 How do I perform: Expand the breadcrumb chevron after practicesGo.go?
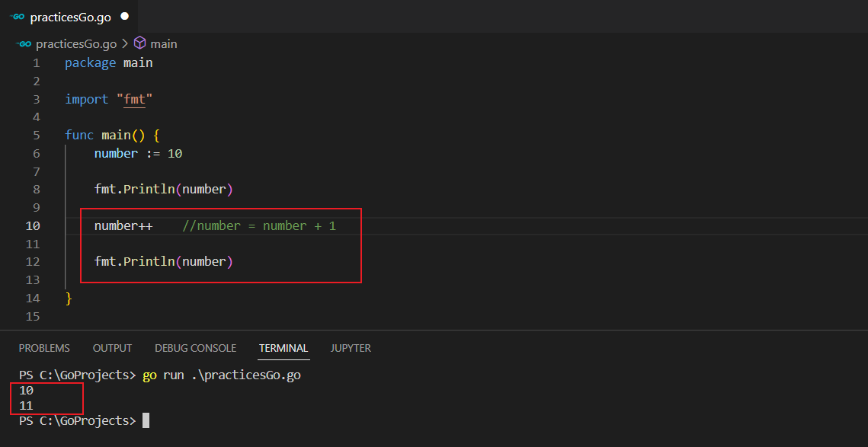(x=125, y=44)
